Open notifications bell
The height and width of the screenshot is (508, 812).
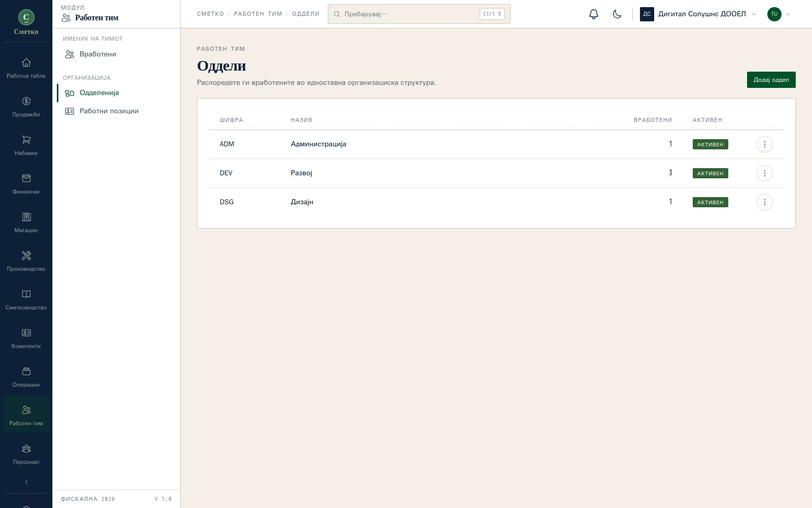[594, 14]
